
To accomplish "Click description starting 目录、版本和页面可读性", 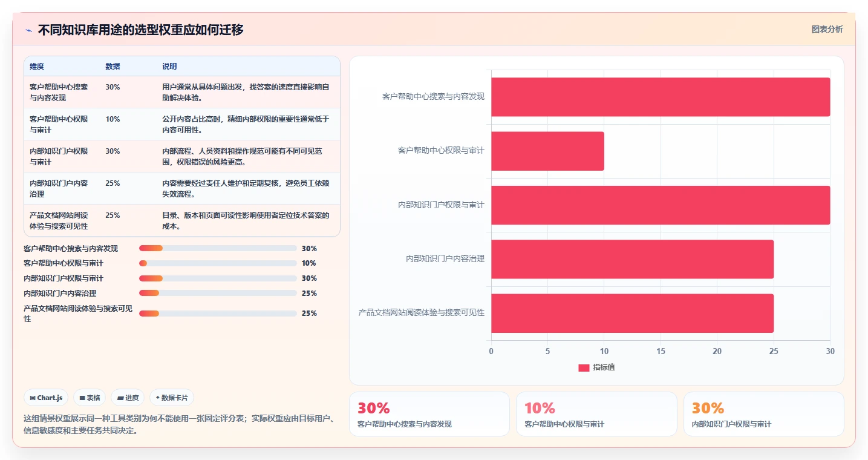I will 246,220.
